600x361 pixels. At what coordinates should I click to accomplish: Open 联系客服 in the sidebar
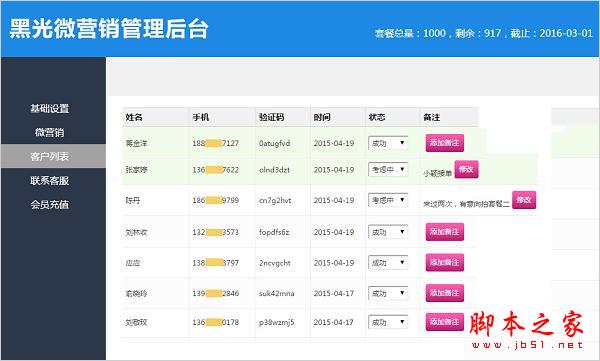coord(50,180)
